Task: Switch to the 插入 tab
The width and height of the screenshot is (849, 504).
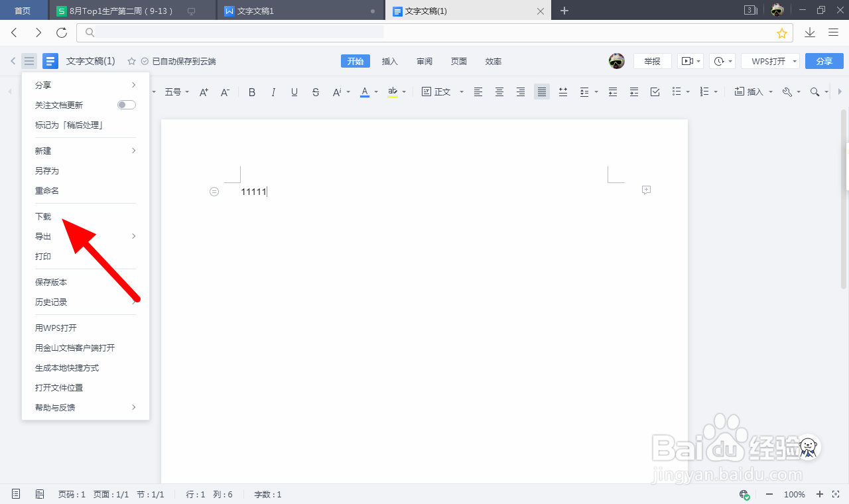Action: [x=390, y=61]
